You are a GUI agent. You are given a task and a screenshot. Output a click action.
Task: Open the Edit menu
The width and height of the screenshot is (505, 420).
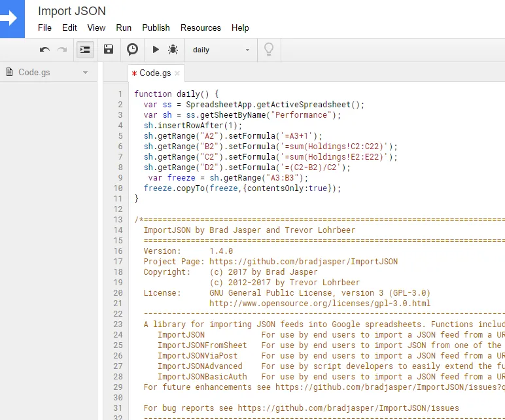[69, 27]
